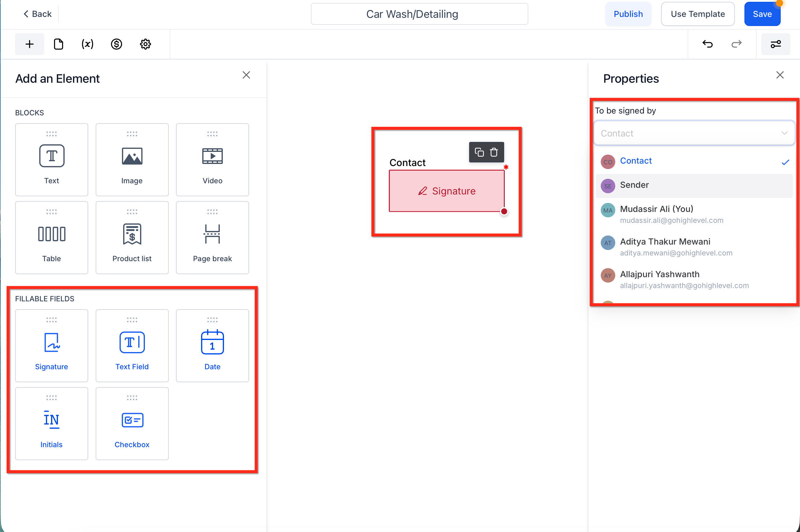
Task: Click the dollar payment settings icon
Action: tap(116, 44)
